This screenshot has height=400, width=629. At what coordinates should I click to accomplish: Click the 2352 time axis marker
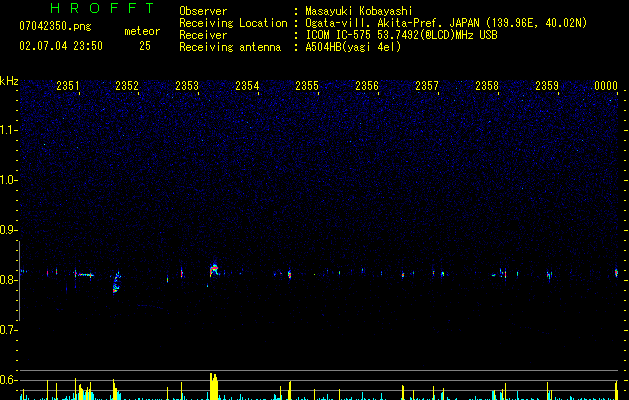point(127,85)
